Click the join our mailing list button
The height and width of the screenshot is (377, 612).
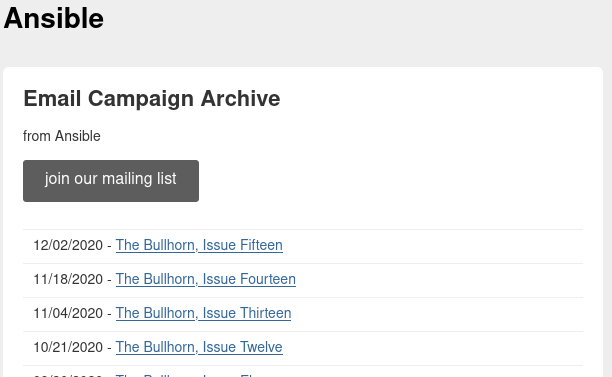111,181
